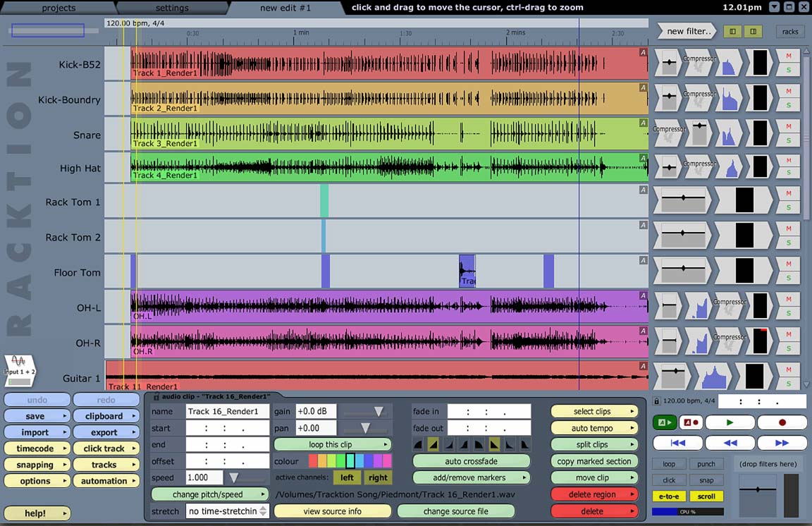Open the stretch mode combo box
Viewport: 812px width, 526px height.
click(228, 511)
